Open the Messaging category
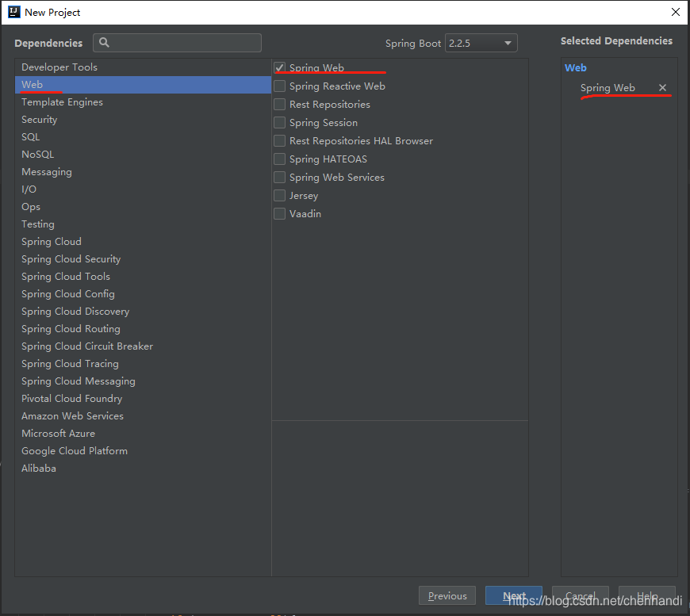This screenshot has height=616, width=690. (x=143, y=171)
